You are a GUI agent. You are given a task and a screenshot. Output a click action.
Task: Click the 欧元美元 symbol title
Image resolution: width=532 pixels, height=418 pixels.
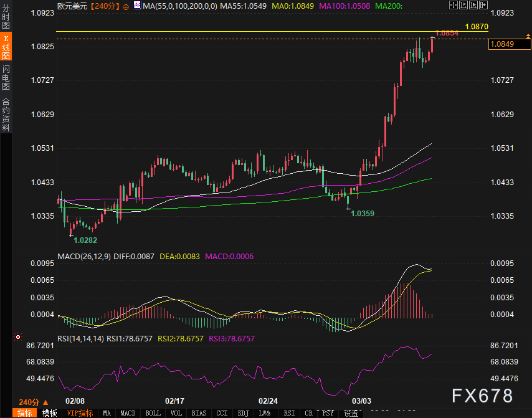click(x=72, y=6)
